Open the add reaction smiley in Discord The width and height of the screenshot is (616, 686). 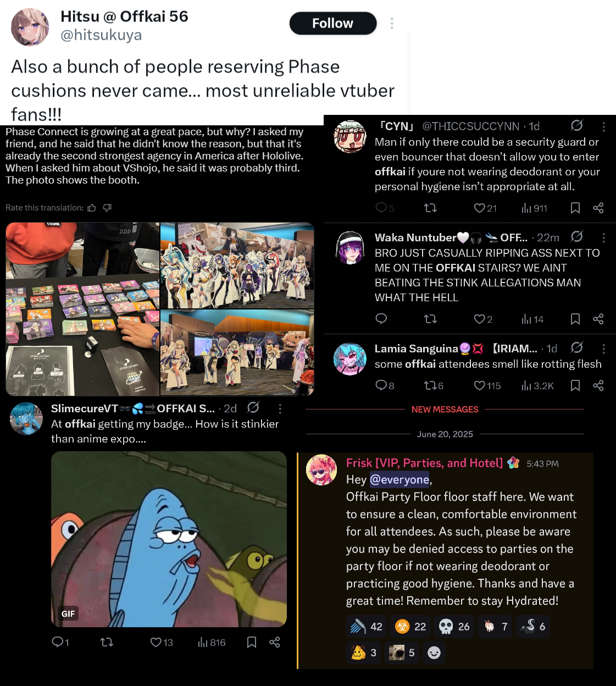(434, 652)
